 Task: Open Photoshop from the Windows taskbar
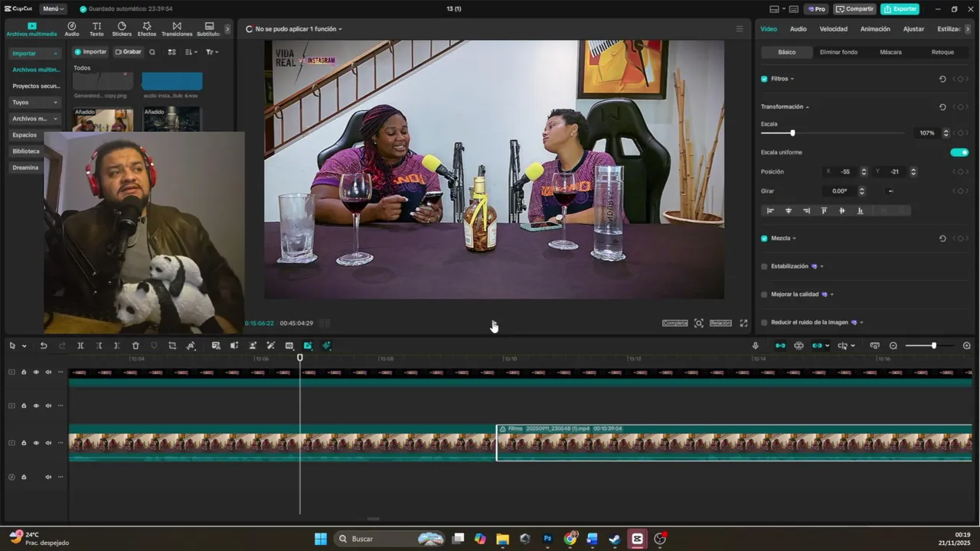[x=547, y=539]
